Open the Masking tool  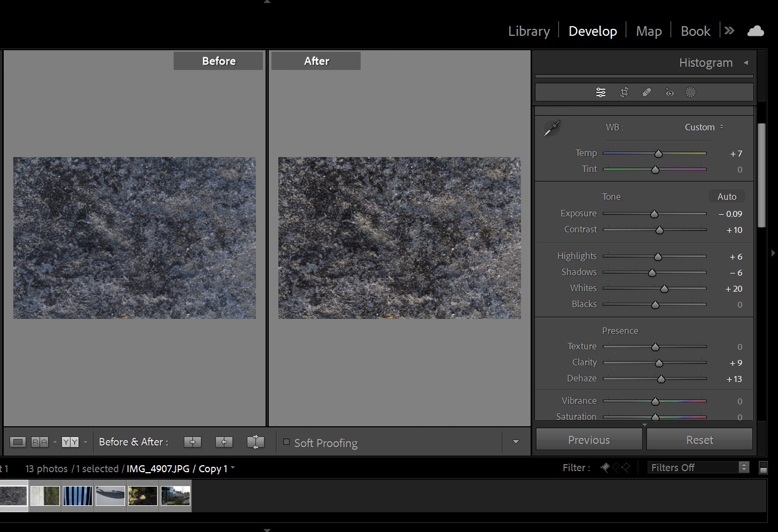[x=690, y=92]
